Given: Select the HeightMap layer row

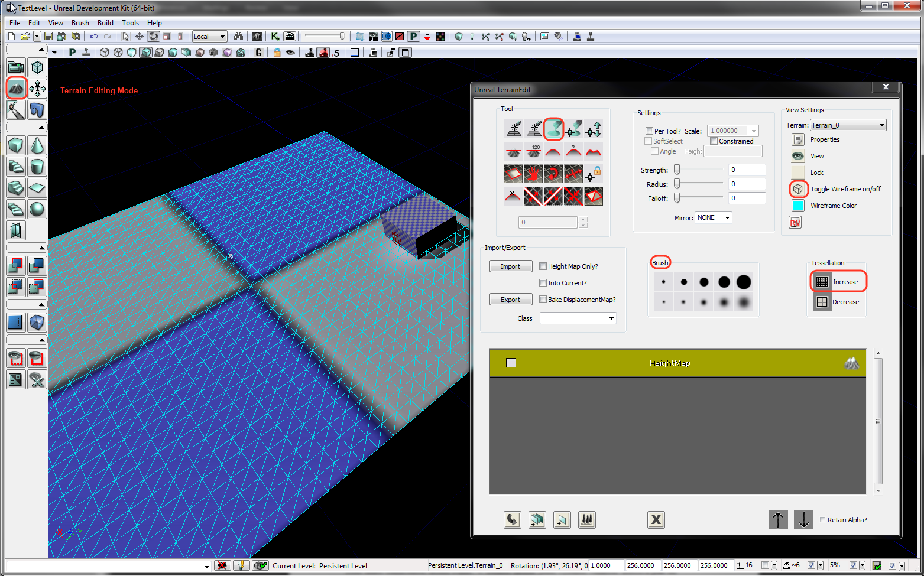Looking at the screenshot, I should pos(677,363).
